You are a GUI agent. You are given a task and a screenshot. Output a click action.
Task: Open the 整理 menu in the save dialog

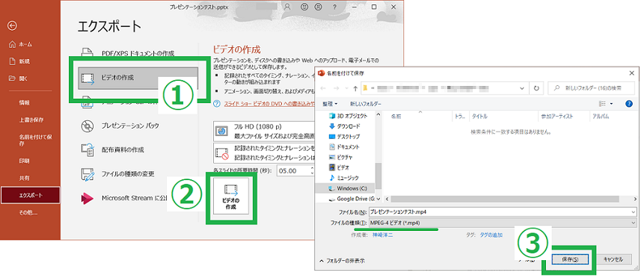(x=329, y=104)
